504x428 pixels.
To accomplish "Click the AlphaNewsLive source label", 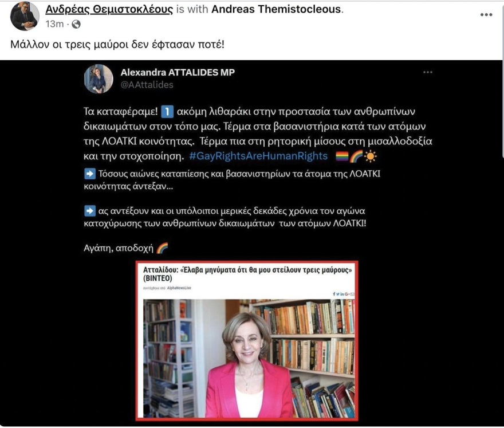I will pos(179,288).
